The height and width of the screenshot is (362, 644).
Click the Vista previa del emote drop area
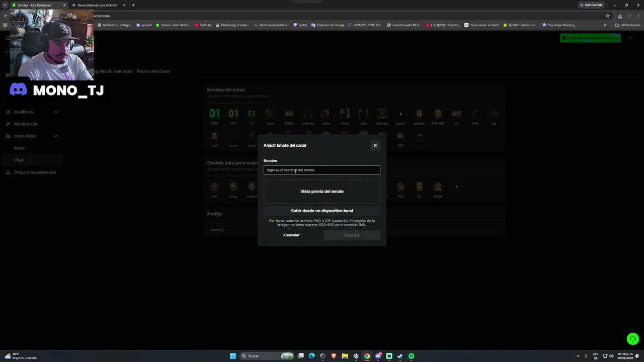click(322, 192)
